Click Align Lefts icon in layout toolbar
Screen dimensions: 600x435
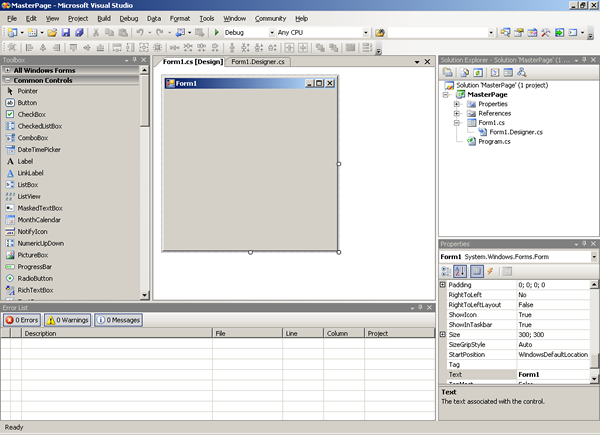click(29, 47)
